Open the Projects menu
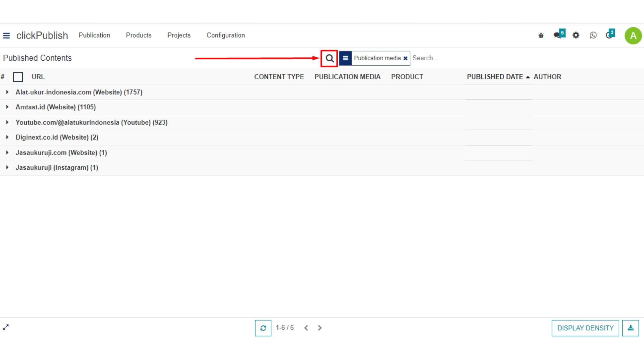This screenshot has width=644, height=362. pyautogui.click(x=179, y=35)
